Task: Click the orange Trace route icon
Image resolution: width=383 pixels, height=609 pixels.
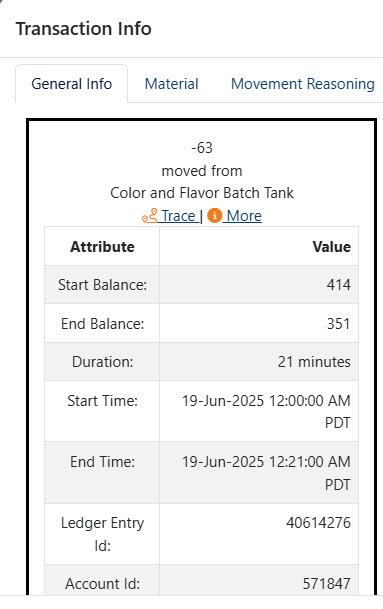Action: (150, 216)
